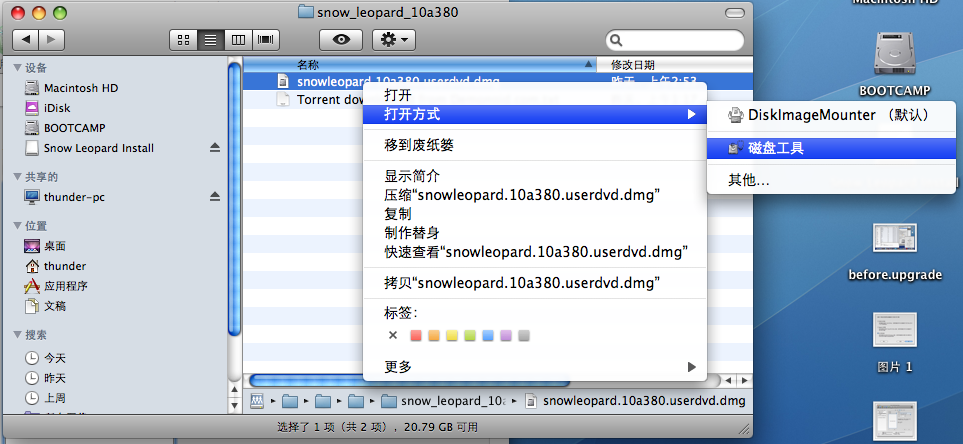Collapse the 设备 sidebar section
Image resolution: width=963 pixels, height=444 pixels.
coord(17,68)
